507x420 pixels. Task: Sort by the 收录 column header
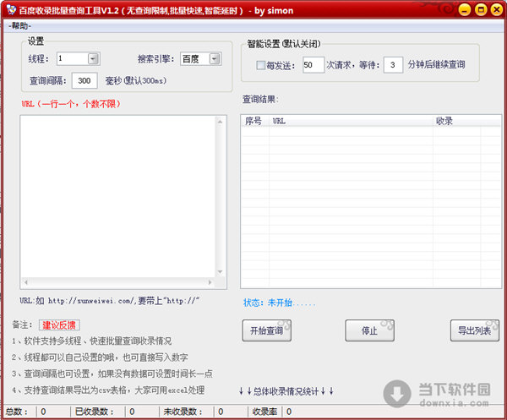(x=444, y=121)
